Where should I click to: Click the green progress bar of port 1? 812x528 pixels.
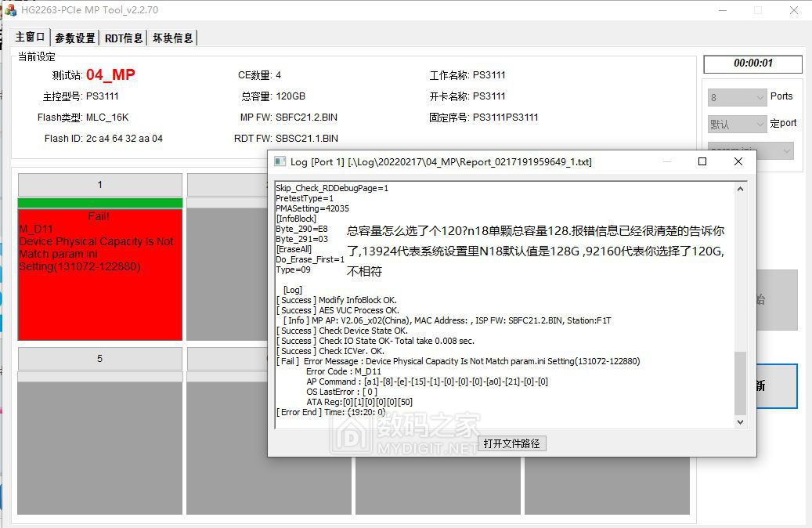pyautogui.click(x=100, y=203)
